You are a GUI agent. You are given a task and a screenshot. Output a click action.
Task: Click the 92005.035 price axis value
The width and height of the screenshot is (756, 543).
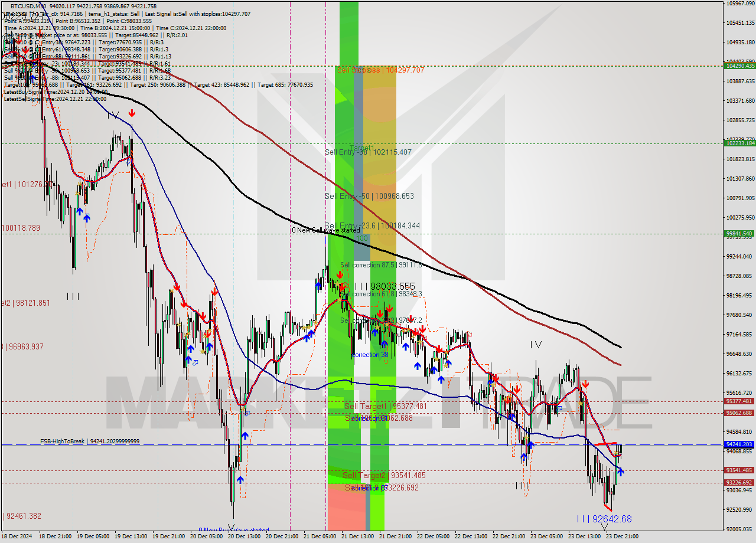tap(740, 529)
